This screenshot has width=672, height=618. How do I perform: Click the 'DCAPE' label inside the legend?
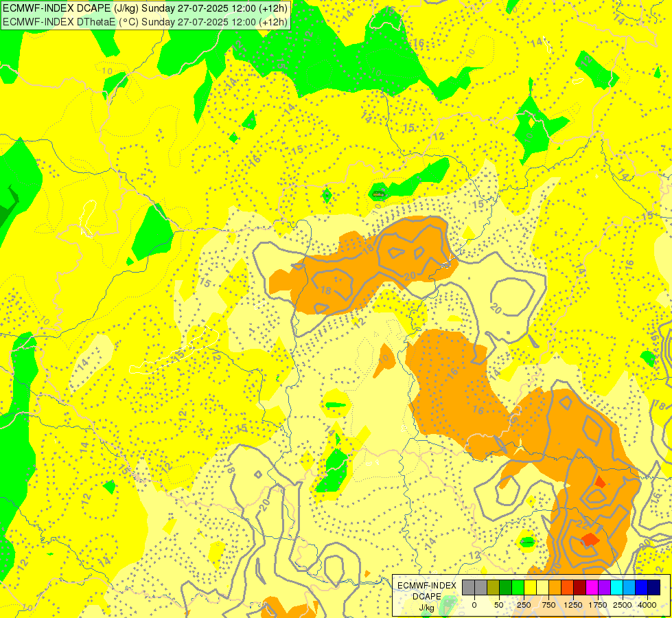[427, 597]
